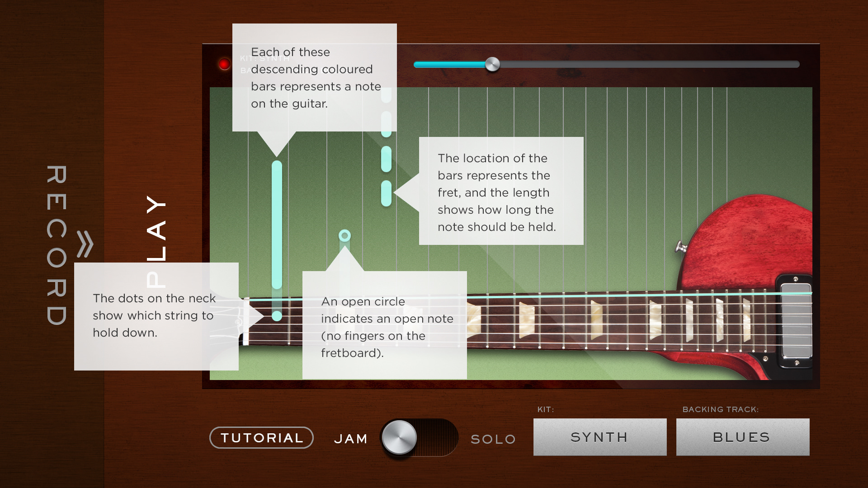The width and height of the screenshot is (868, 488).
Task: Click the cyan dot on the guitar neck
Action: tap(277, 316)
